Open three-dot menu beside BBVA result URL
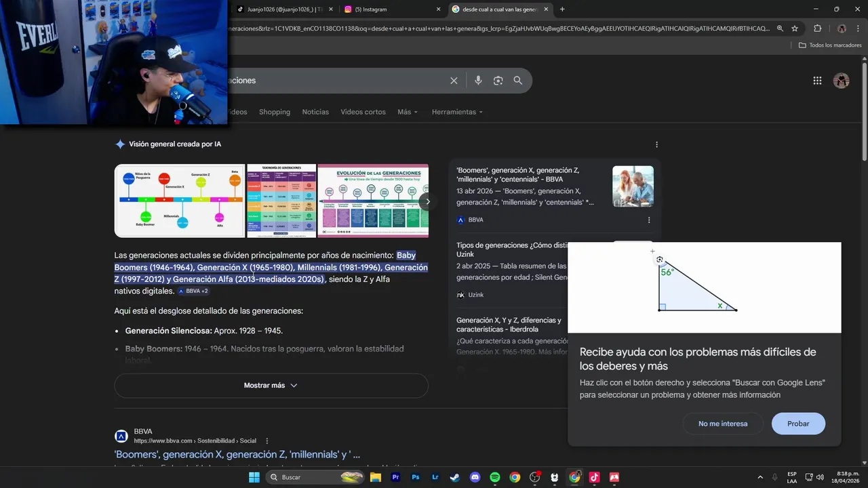Screen dimensions: 868x488 [x=267, y=441]
